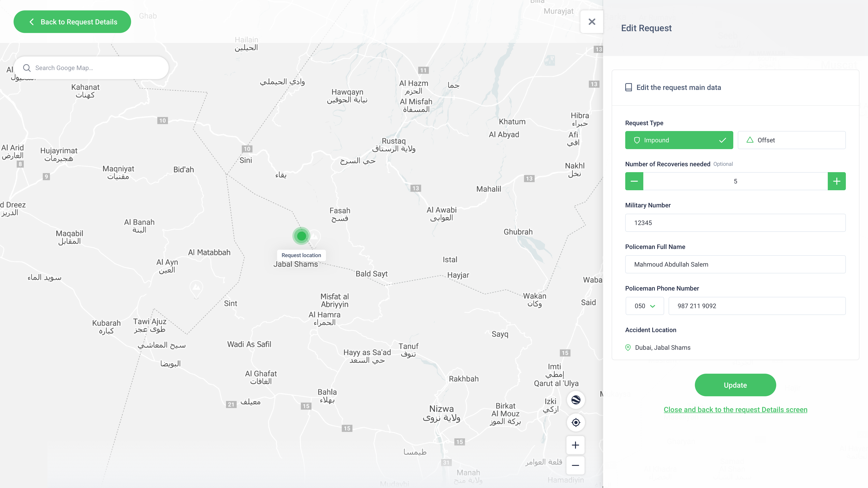Click the Accident Location pin icon
868x488 pixels.
(x=628, y=347)
